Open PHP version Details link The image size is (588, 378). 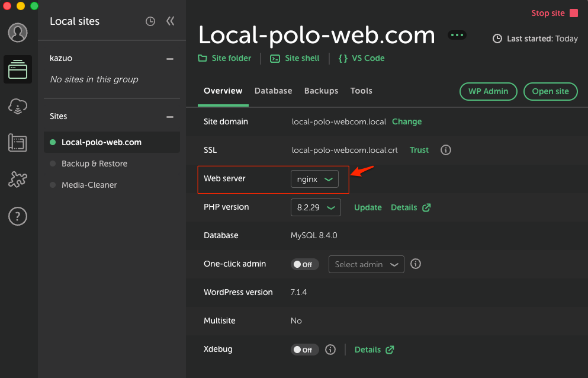pyautogui.click(x=410, y=207)
